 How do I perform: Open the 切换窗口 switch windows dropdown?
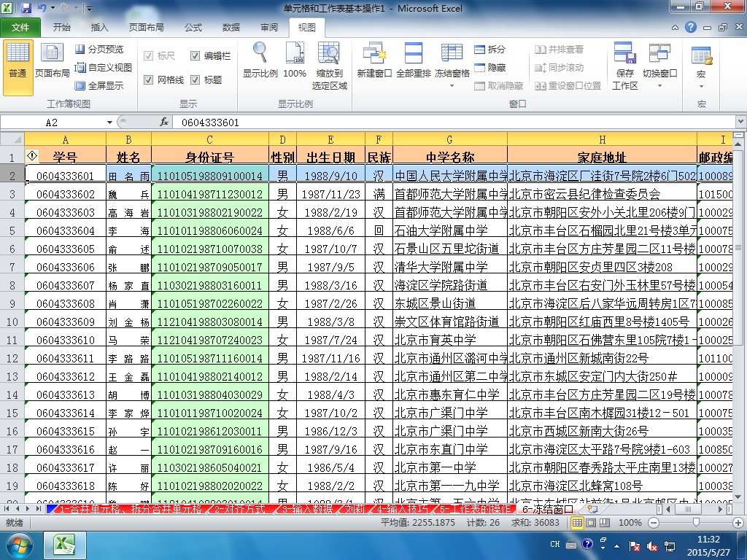659,86
